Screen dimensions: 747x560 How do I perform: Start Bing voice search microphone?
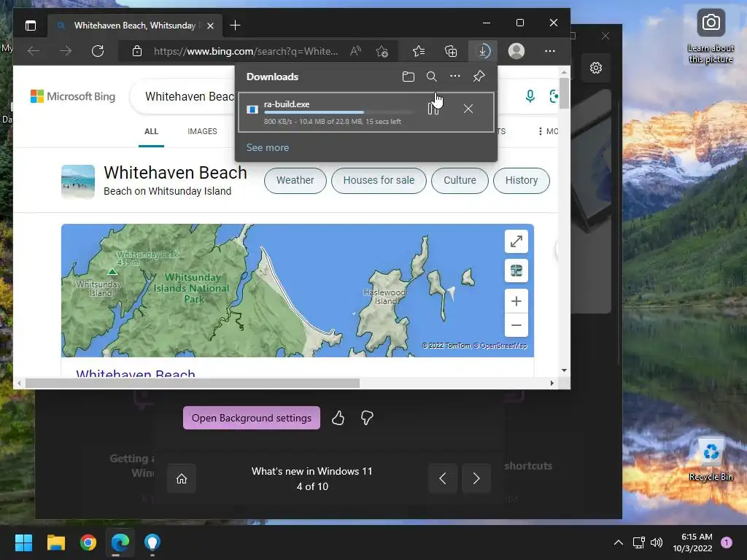pos(530,96)
